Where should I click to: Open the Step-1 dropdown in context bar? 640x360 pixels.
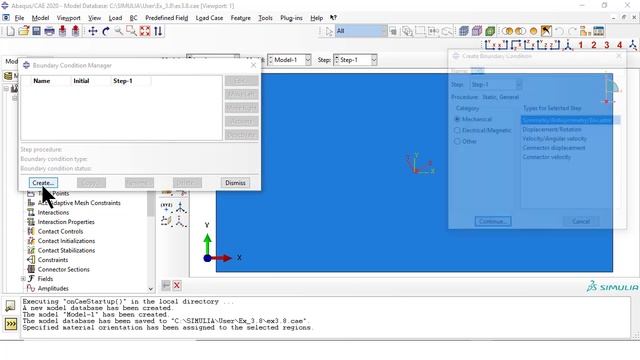click(373, 60)
